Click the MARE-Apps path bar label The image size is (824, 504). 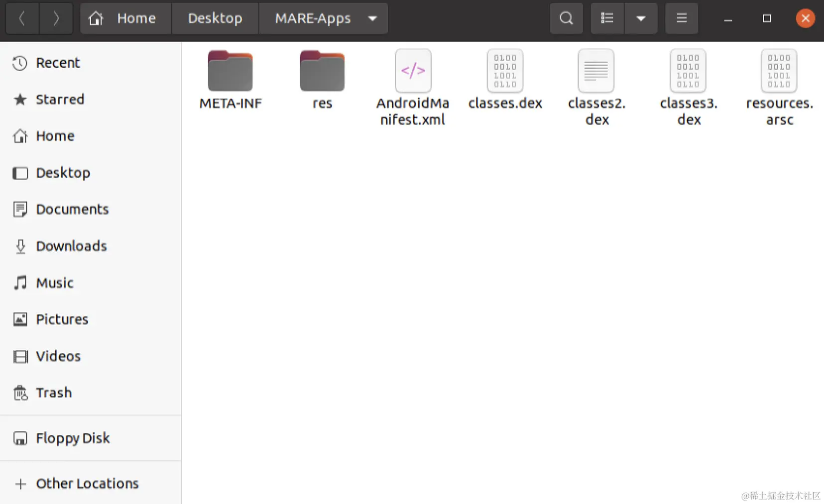313,18
